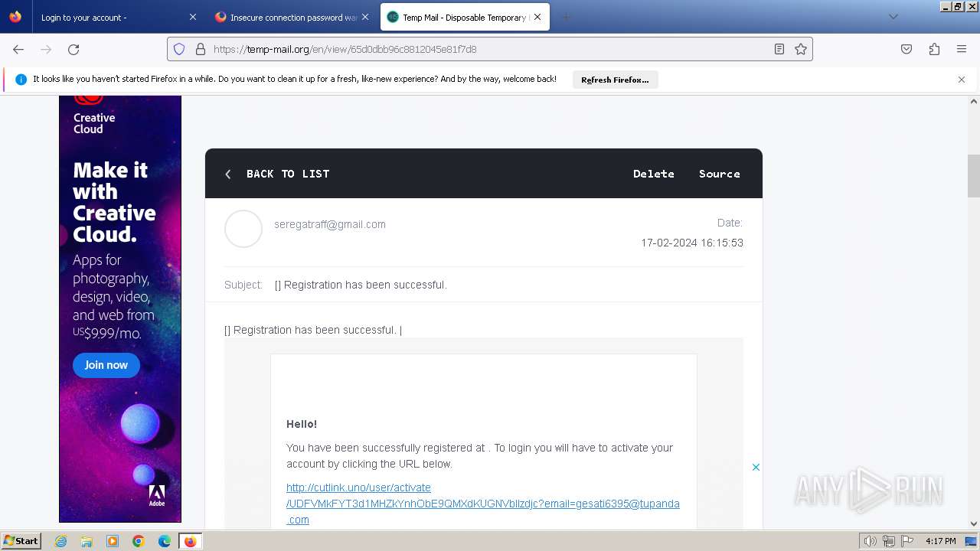Open Windows Media Player taskbar icon
The height and width of the screenshot is (551, 980).
coord(113,541)
